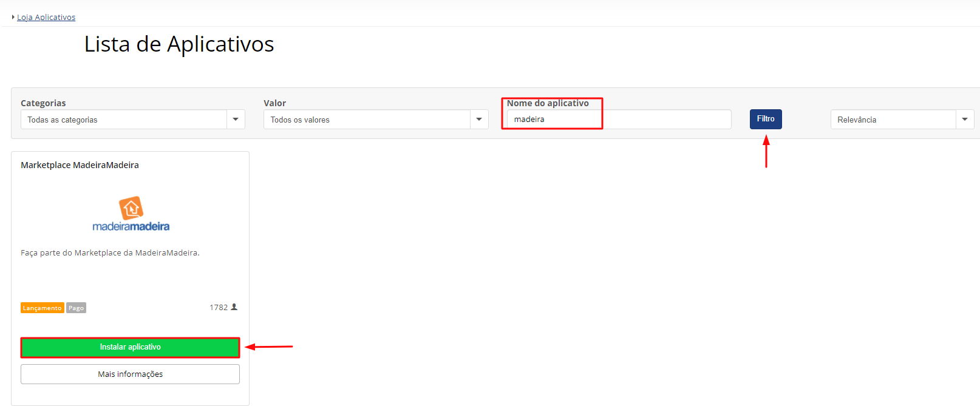Open the Relevância sort dropdown arrow
The width and height of the screenshot is (980, 406).
click(x=965, y=120)
